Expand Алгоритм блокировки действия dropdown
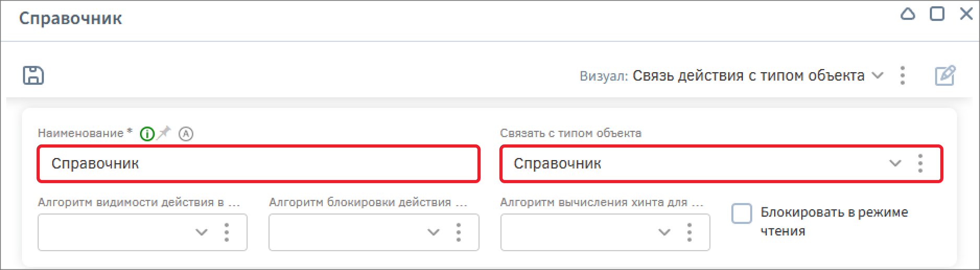 (434, 232)
